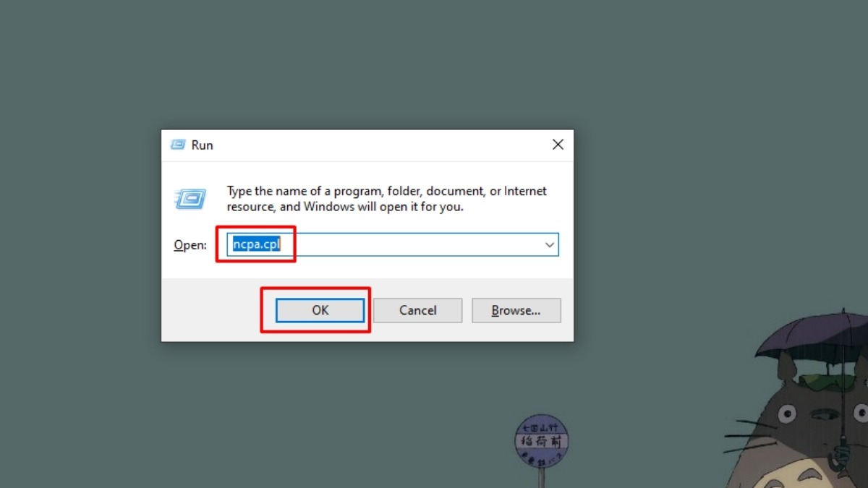Click empty desktop area above the dialog
This screenshot has width=868, height=488.
[362, 65]
